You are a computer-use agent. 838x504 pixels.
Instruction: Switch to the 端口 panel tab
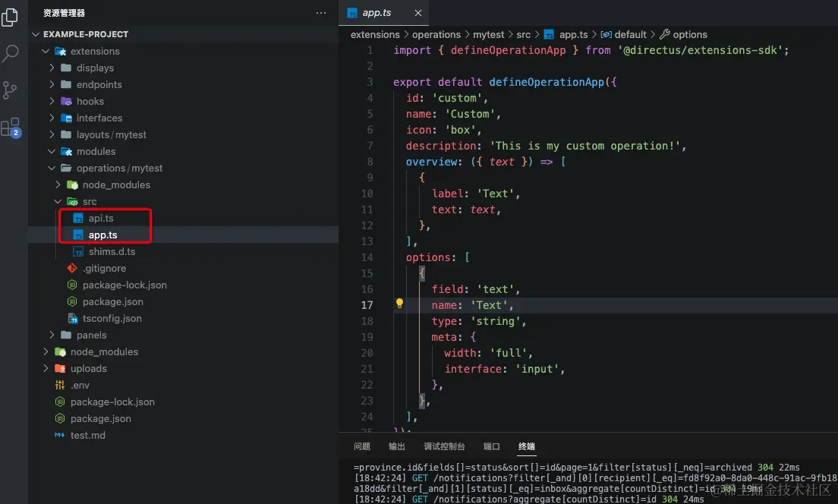[x=491, y=446]
